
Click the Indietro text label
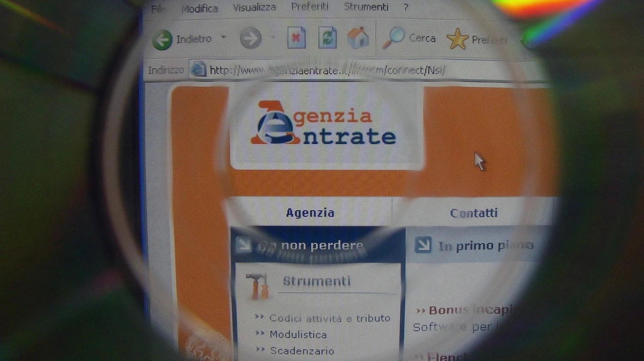click(194, 39)
